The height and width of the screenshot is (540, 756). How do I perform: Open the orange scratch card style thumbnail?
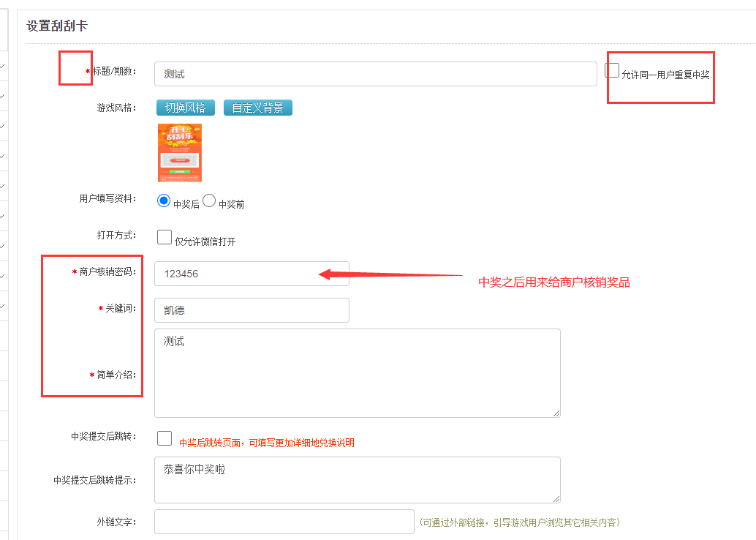coord(179,152)
